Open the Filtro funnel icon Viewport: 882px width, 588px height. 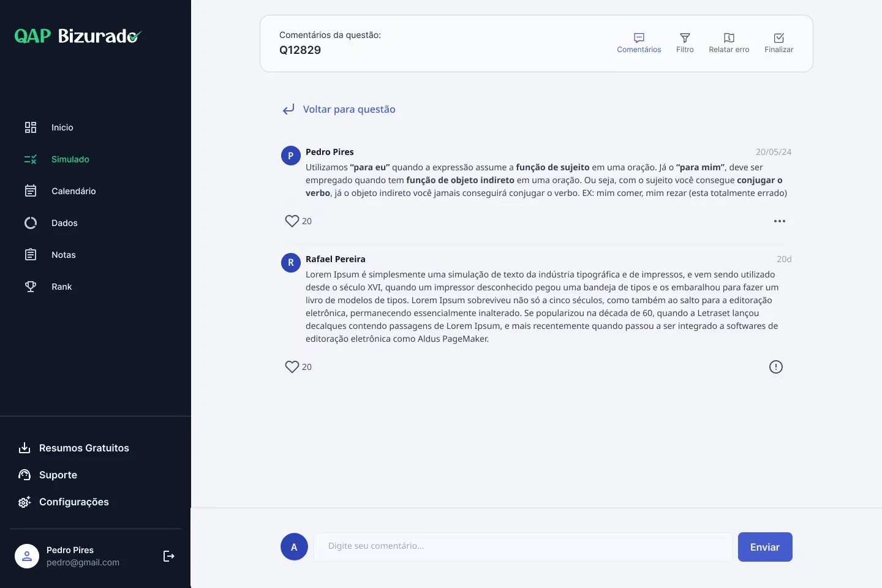pos(685,38)
